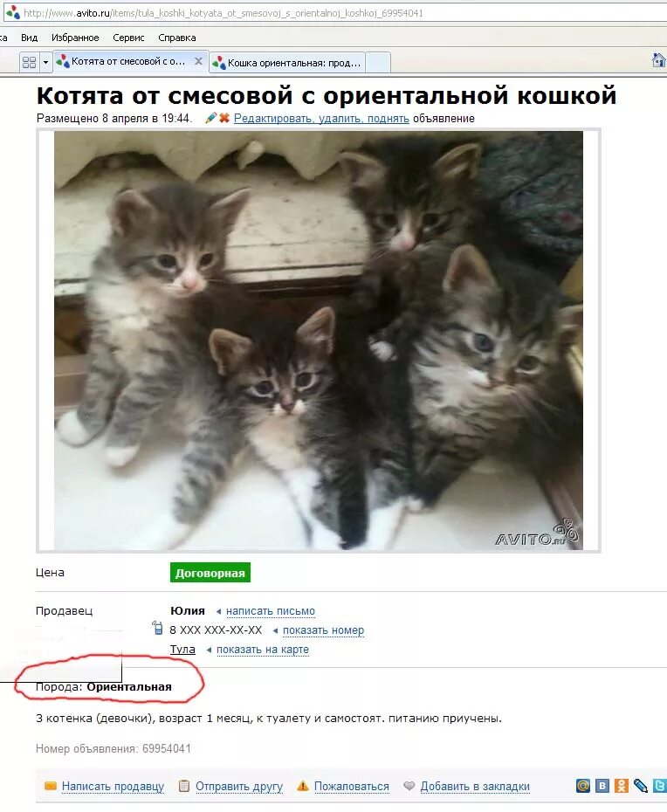The image size is (667, 812).
Task: Switch to 'Кошка ориентальная' tab
Action: coord(287,63)
